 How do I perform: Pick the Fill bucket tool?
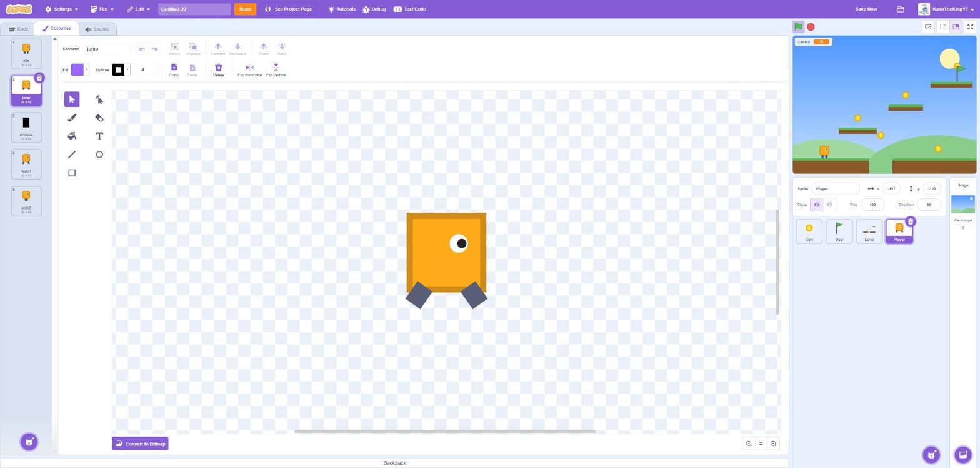tap(72, 136)
